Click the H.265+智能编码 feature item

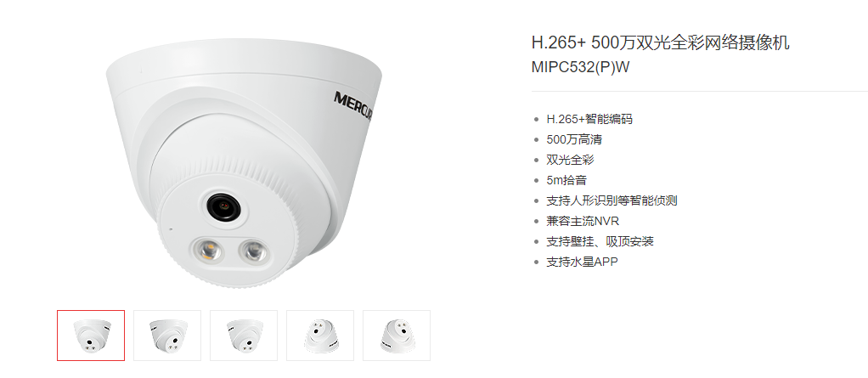click(x=589, y=119)
